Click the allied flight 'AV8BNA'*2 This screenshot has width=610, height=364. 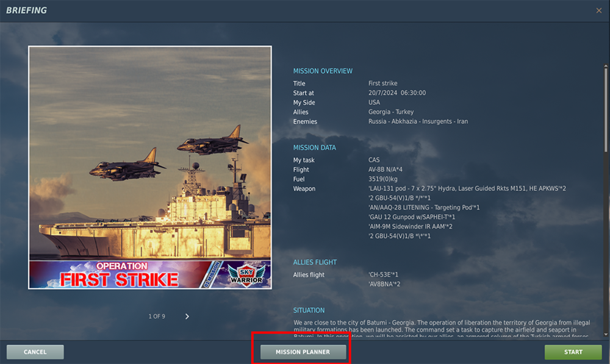tap(384, 284)
